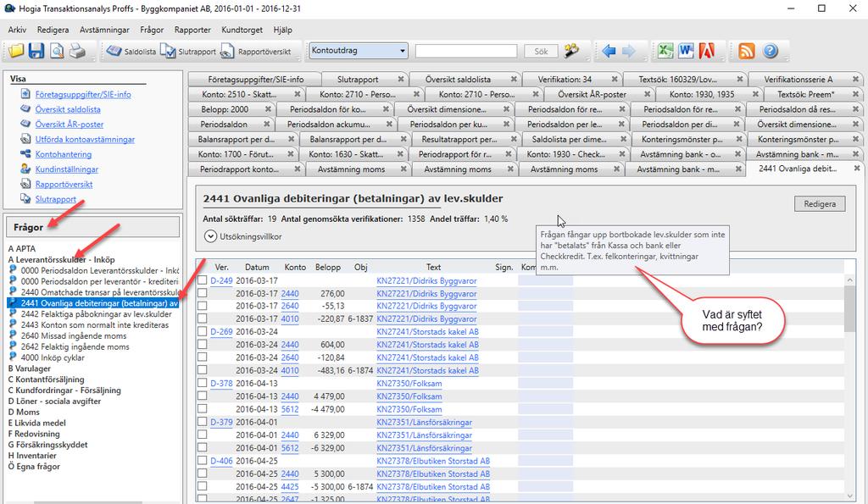Click the wand icon next to Sök
The image size is (868, 504).
(572, 51)
